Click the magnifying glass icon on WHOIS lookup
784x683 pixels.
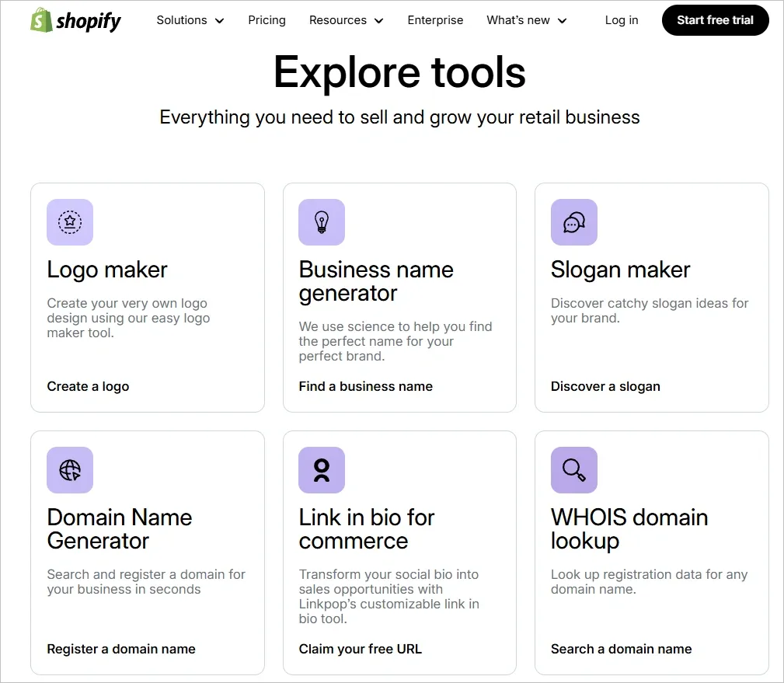(x=573, y=470)
